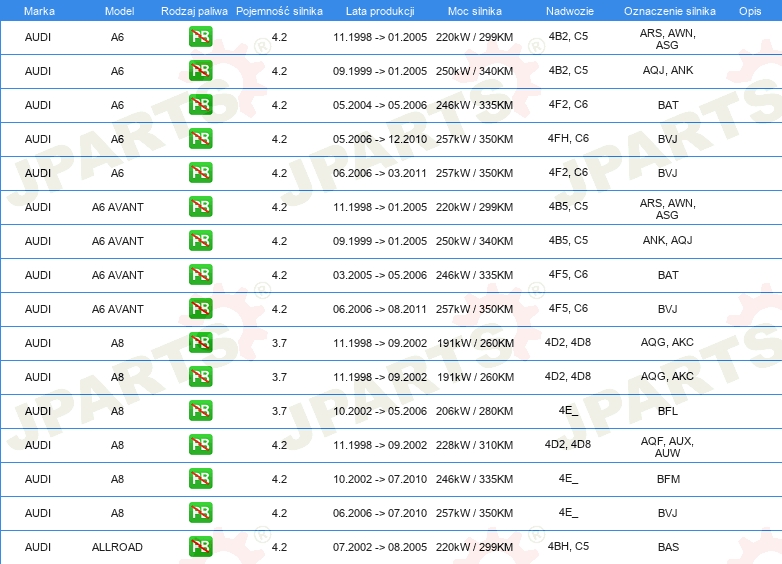Select the body code cell 4BH, C5
782x564 pixels.
pos(568,546)
